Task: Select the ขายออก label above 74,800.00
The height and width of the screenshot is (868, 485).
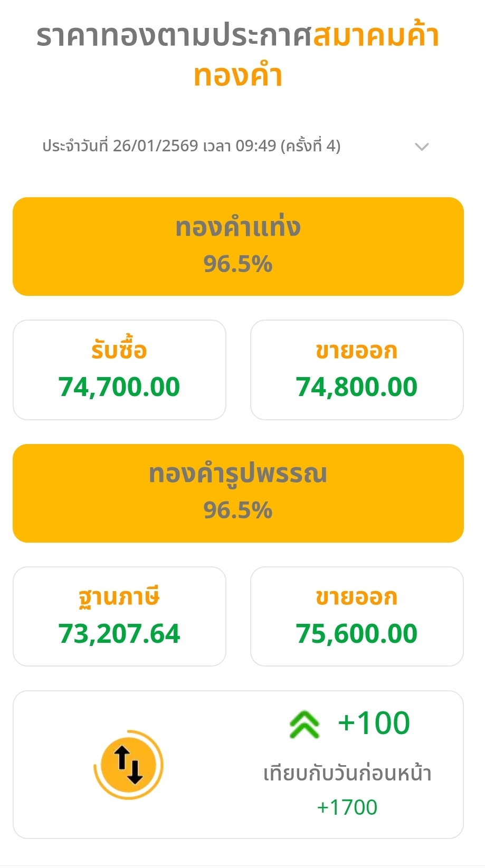Action: click(x=357, y=350)
